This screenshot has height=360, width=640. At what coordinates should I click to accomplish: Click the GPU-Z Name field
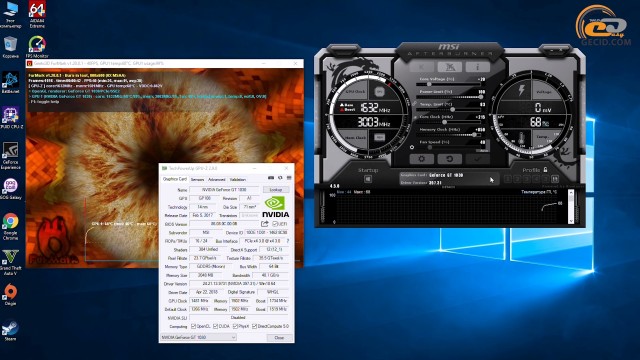224,190
